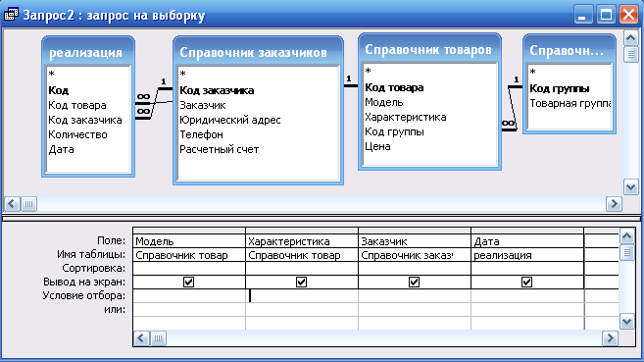Select Характеристика field in Справочник товаров table
Screen dimensions: 644x362
pos(406,117)
